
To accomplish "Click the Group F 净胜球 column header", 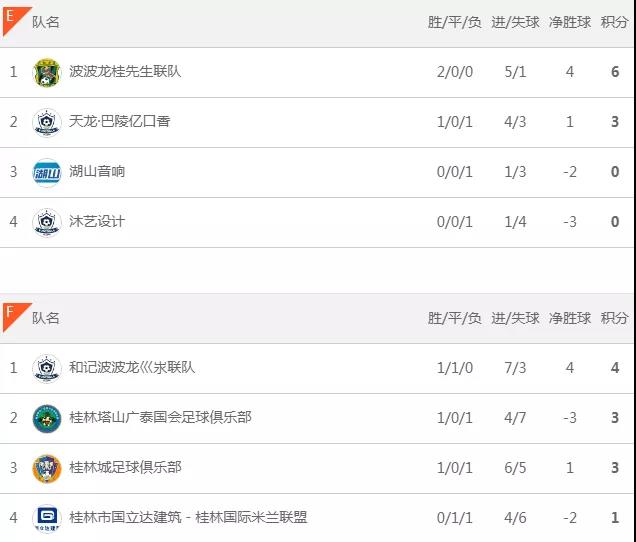I will (x=569, y=318).
